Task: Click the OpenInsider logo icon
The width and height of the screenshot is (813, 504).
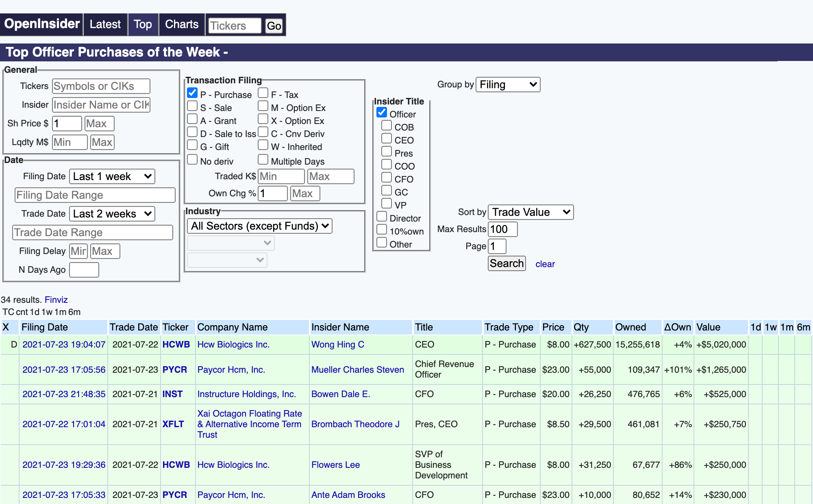Action: [x=42, y=24]
